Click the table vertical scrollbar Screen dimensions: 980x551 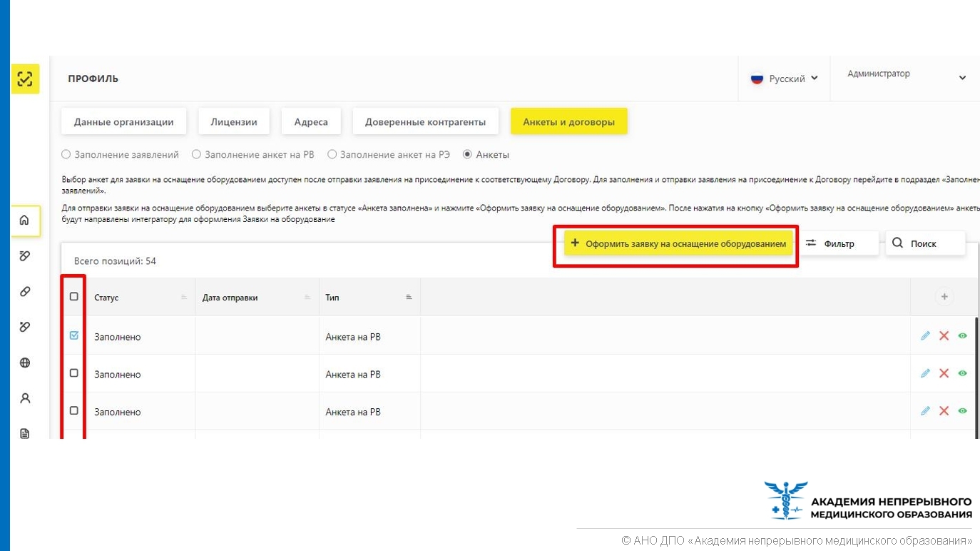976,377
